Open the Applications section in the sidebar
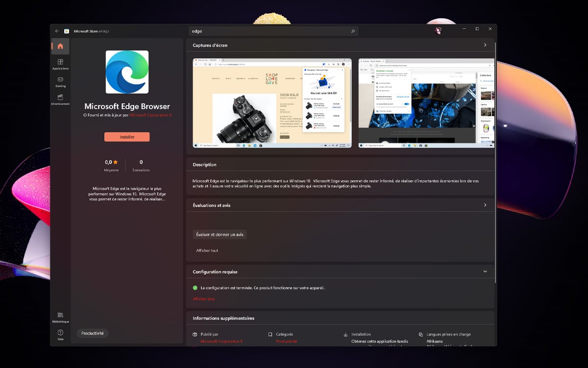This screenshot has height=368, width=588. tap(60, 64)
